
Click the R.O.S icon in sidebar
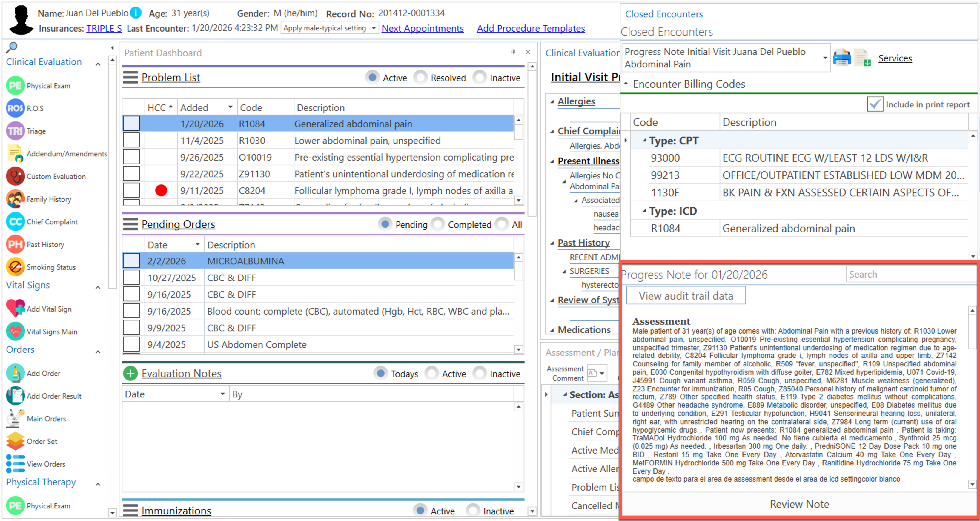pos(15,108)
